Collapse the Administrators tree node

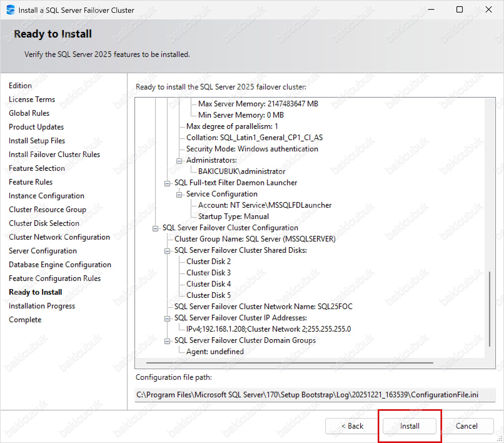[179, 161]
